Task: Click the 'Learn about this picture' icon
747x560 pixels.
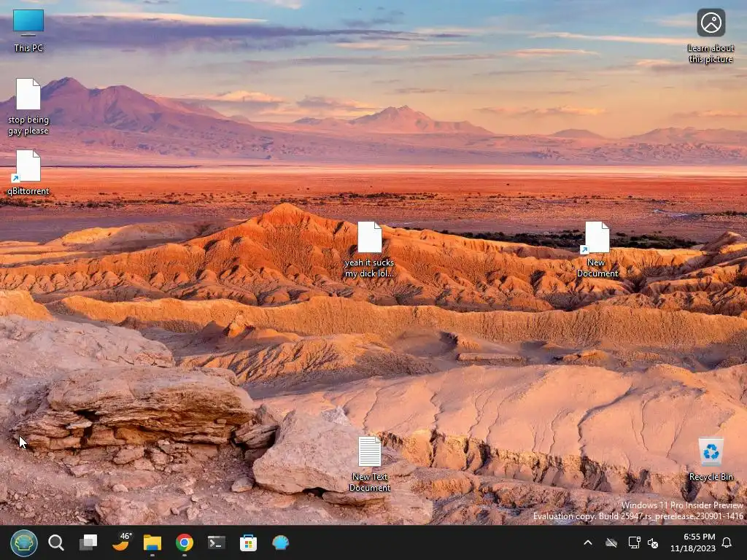Action: (711, 36)
